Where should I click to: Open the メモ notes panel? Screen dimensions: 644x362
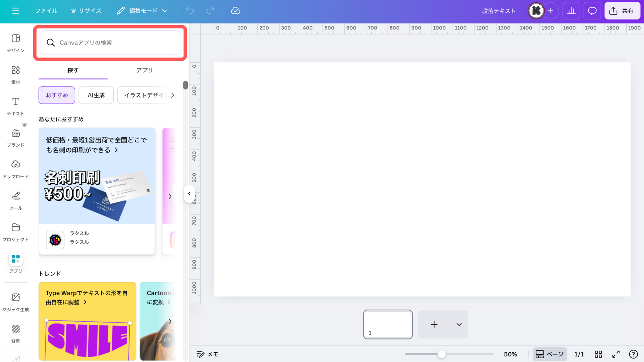pyautogui.click(x=207, y=354)
